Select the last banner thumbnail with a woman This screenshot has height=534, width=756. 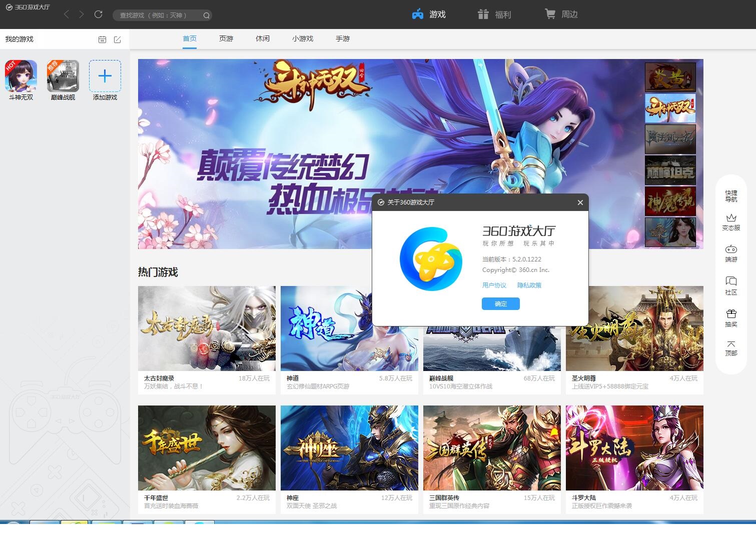[670, 232]
